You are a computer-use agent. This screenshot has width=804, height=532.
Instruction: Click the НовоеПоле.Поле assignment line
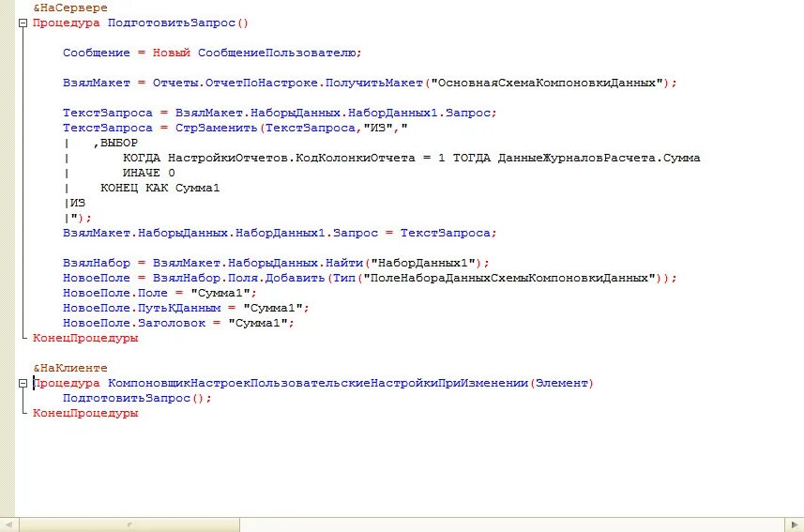[x=159, y=293]
